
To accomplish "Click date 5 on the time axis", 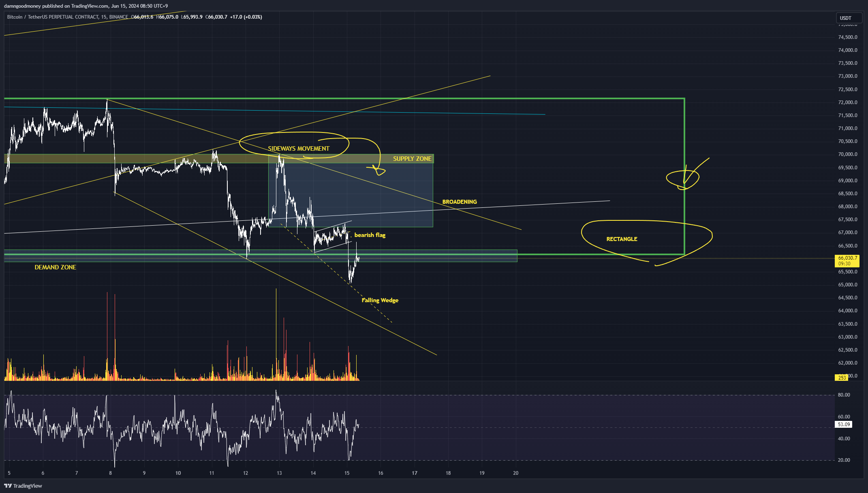I will tap(9, 473).
